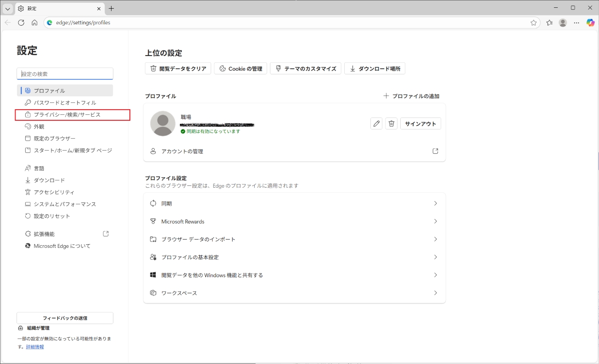
Task: Open the 外観 settings section
Action: (39, 127)
